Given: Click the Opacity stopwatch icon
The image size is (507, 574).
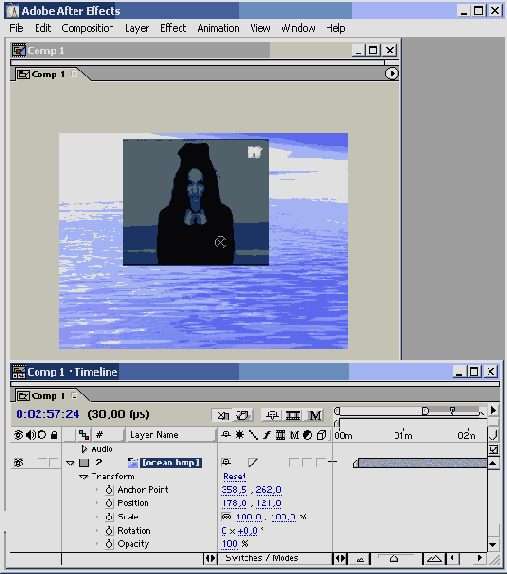Looking at the screenshot, I should pos(109,544).
